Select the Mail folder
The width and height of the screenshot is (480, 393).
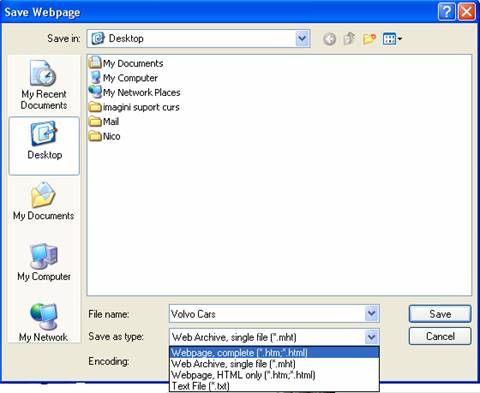coord(104,122)
